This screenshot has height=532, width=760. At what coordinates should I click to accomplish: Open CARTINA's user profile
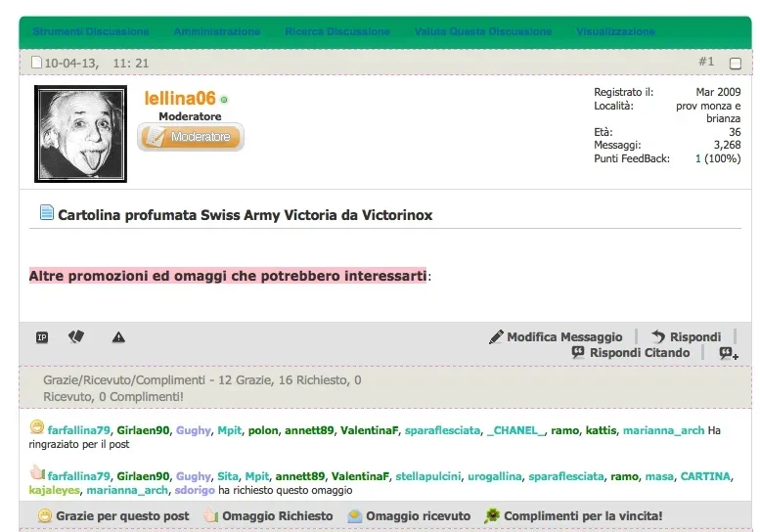(705, 476)
